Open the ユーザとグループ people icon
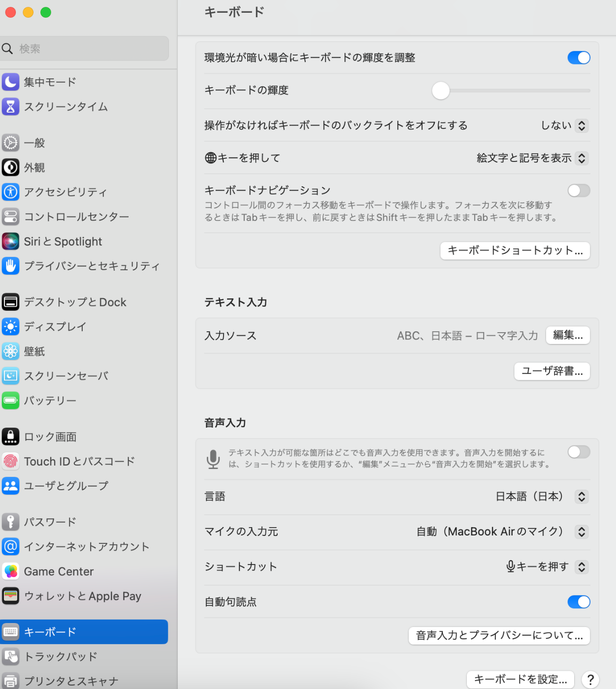This screenshot has width=616, height=689. pyautogui.click(x=10, y=486)
